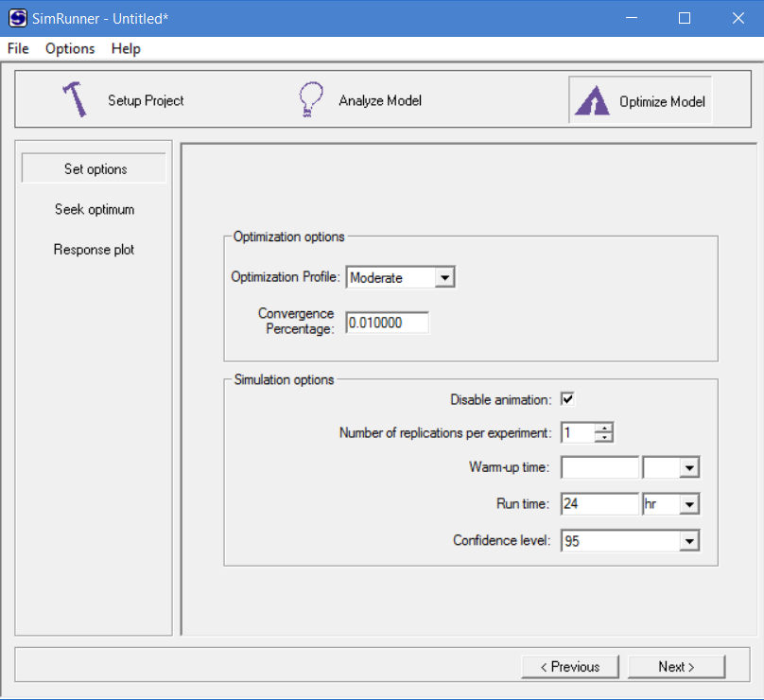Click the SimRunner app icon in title bar
This screenshot has width=764, height=700.
(x=18, y=18)
